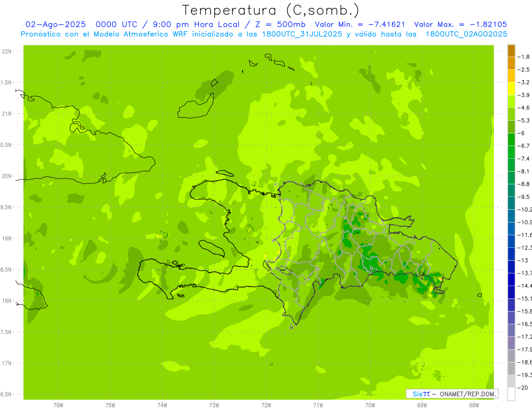Click the '69W' longitude axis label

coord(422,405)
